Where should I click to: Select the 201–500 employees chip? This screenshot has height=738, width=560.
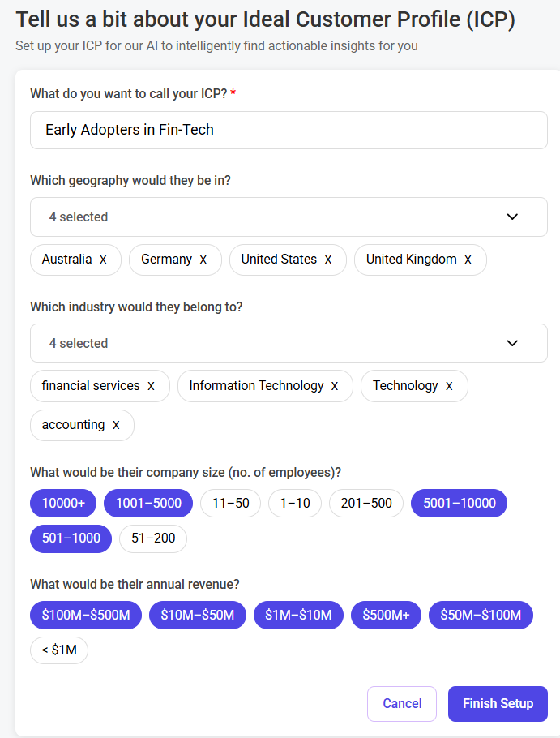click(x=366, y=504)
